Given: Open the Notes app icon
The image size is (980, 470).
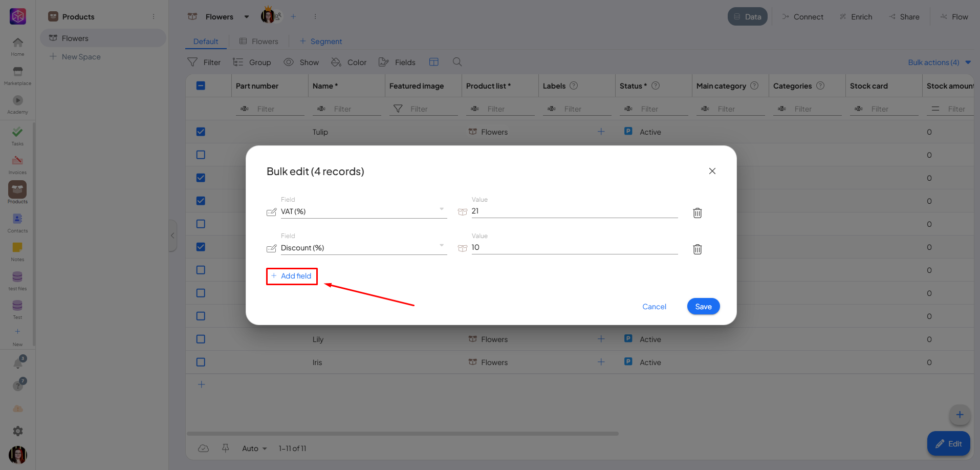Looking at the screenshot, I should click(17, 251).
